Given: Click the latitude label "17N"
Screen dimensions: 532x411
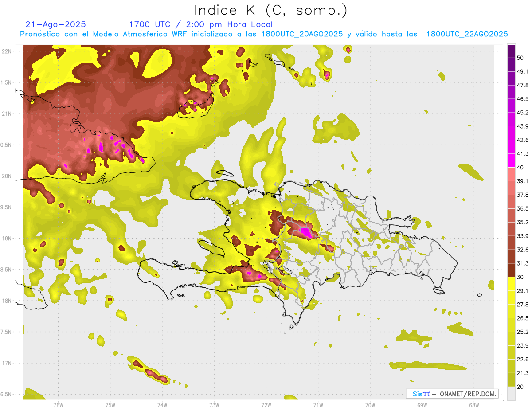Looking at the screenshot, I should [7, 363].
